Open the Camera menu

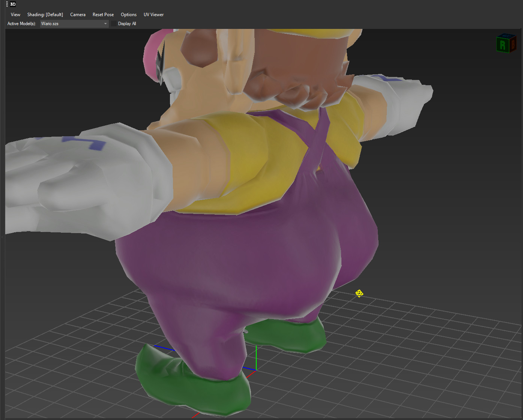[78, 14]
